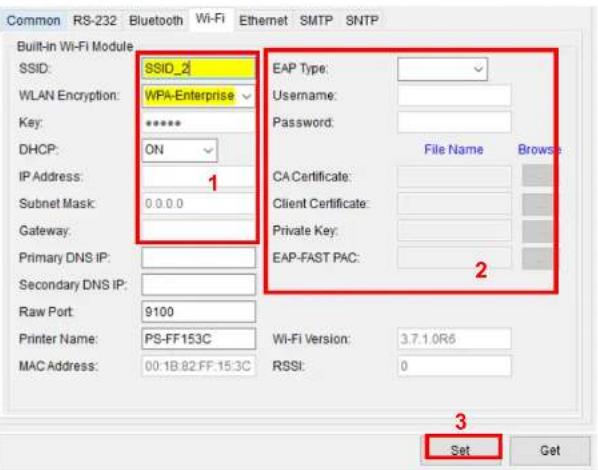Viewport: 598px width, 470px height.
Task: Click the Secondary DNS IP field
Action: tap(198, 285)
